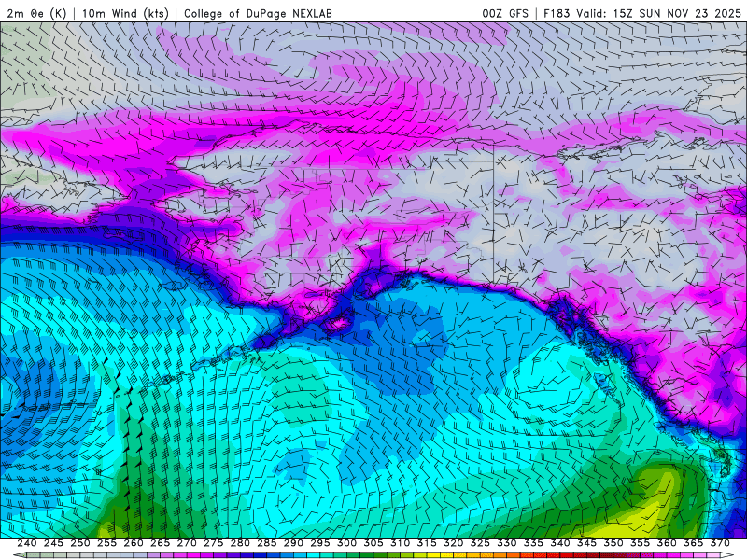This screenshot has width=747, height=560.
Task: Click the 240 value on the color scale
Action: [x=27, y=543]
